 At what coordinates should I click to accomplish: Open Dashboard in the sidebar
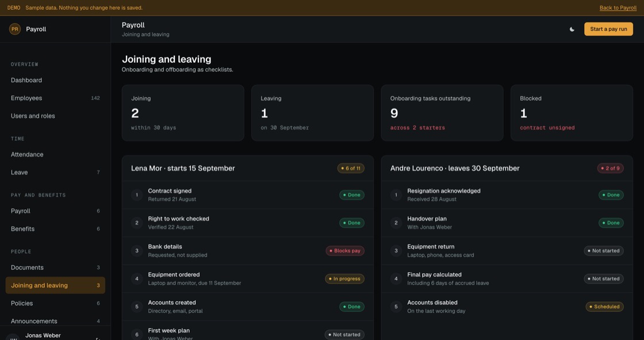click(x=55, y=80)
